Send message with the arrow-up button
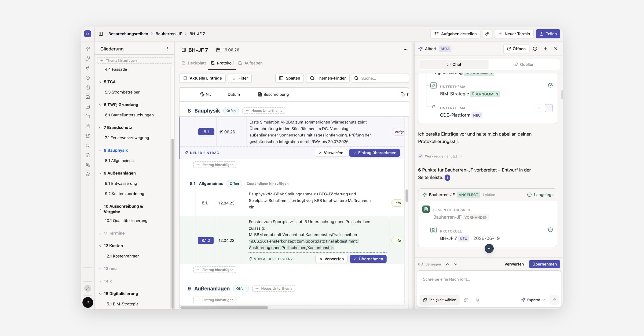 point(554,300)
